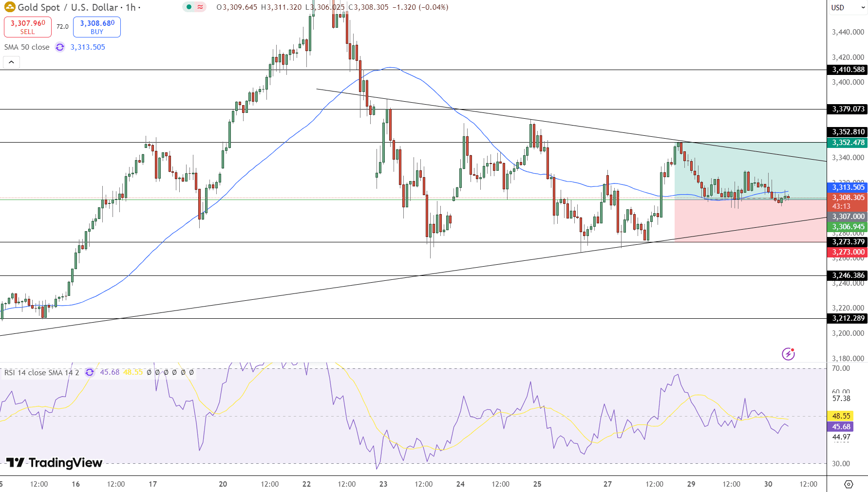
Task: Click the 3,273.379 price level label
Action: pos(848,242)
